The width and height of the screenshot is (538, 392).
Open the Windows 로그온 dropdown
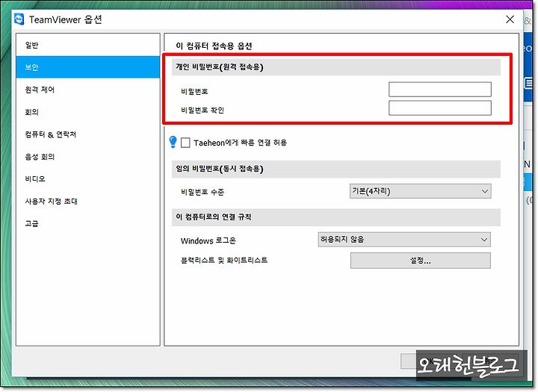tap(404, 240)
